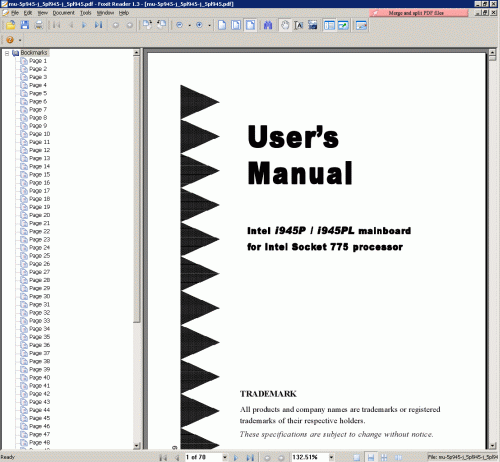Go to first page in top toolbar
The image size is (500, 462).
click(x=57, y=25)
